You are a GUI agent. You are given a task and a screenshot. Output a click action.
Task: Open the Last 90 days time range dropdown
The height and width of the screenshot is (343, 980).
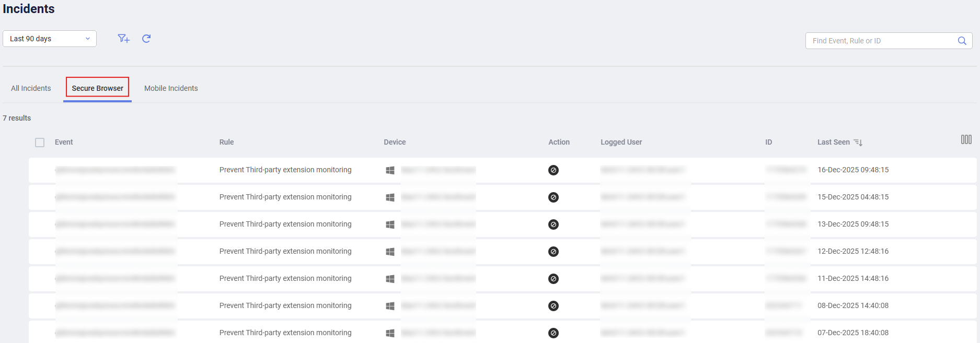click(x=50, y=39)
